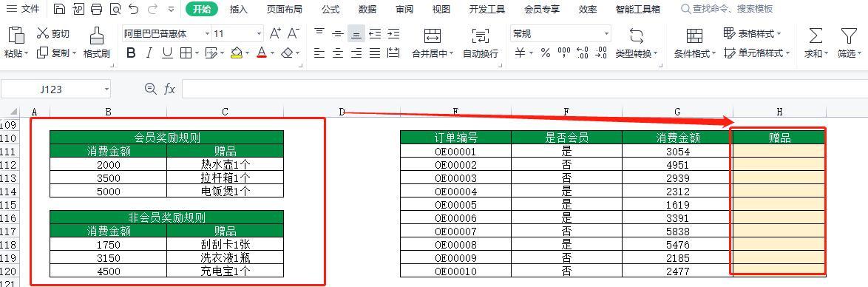Click the Save icon in quick access toolbar
The height and width of the screenshot is (287, 868).
pos(59,9)
